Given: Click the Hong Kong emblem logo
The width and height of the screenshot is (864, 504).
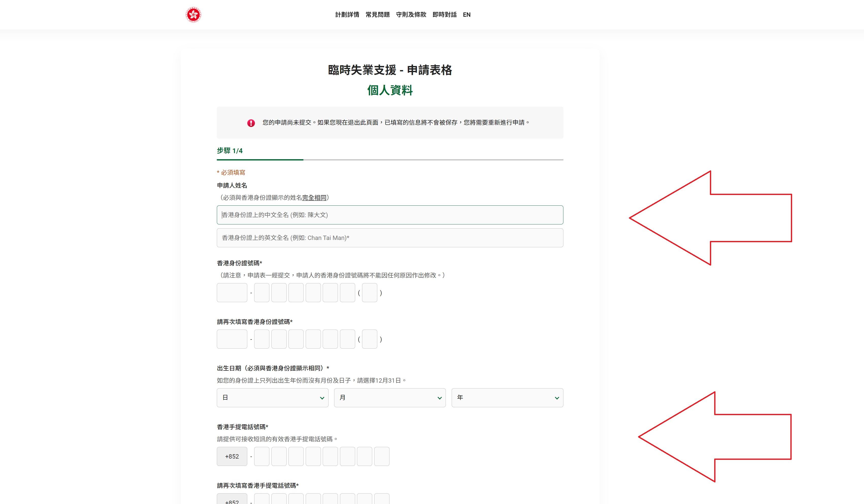Looking at the screenshot, I should tap(194, 15).
